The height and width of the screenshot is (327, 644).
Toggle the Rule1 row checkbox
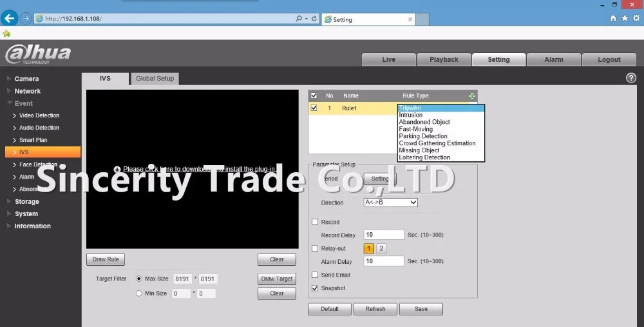tap(314, 108)
